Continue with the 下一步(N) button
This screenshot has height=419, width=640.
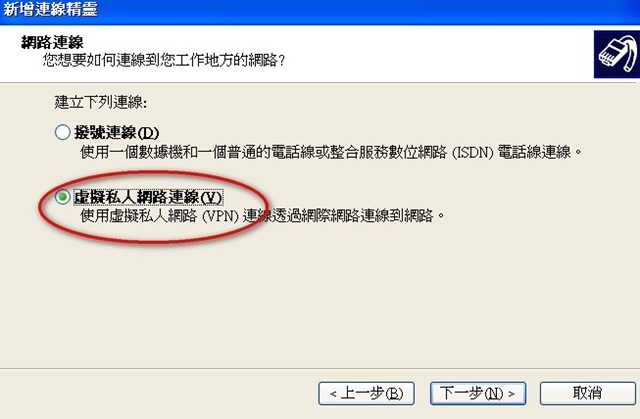pyautogui.click(x=478, y=393)
